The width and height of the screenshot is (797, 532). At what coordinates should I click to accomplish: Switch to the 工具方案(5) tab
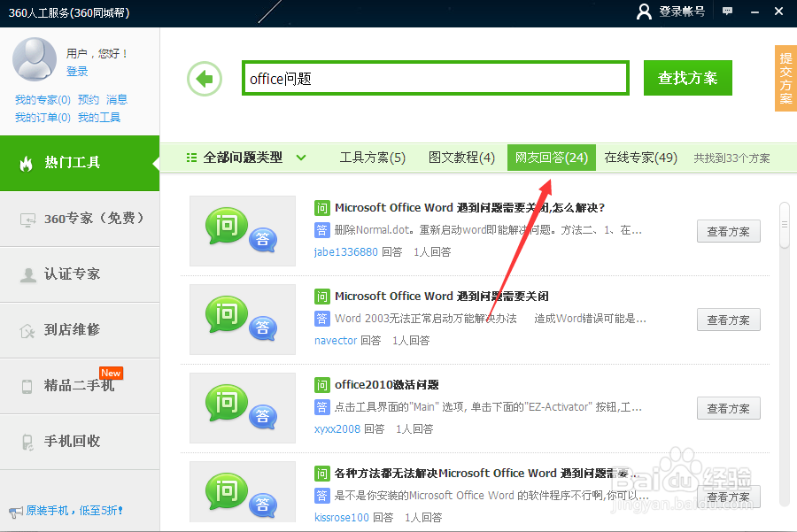pyautogui.click(x=372, y=158)
